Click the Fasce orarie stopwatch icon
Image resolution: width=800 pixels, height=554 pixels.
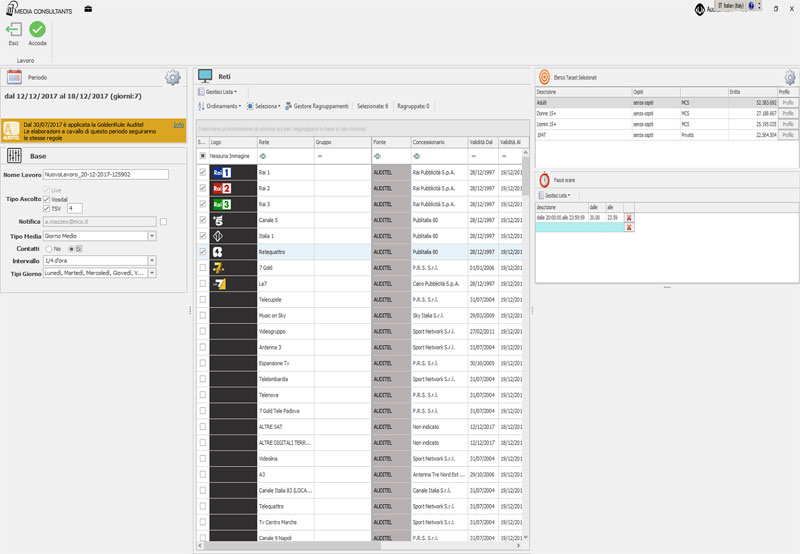point(544,180)
